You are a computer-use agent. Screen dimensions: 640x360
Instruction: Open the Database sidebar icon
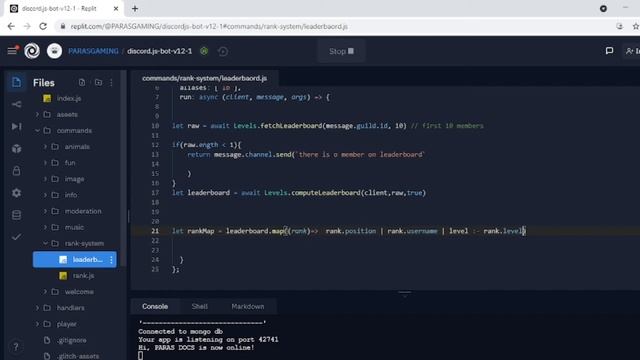pyautogui.click(x=16, y=215)
